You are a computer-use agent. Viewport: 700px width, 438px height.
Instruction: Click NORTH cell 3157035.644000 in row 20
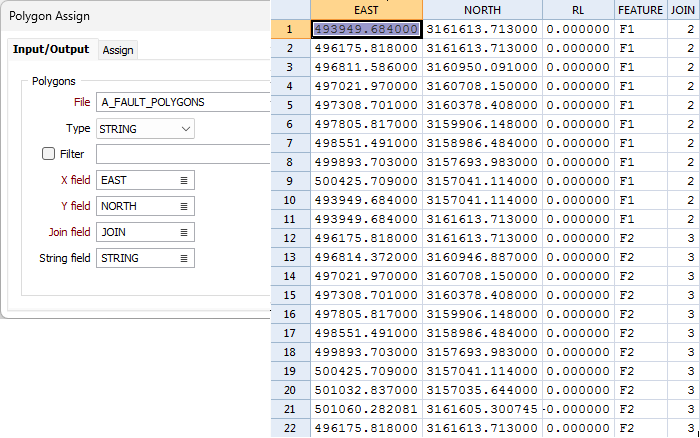coord(483,390)
